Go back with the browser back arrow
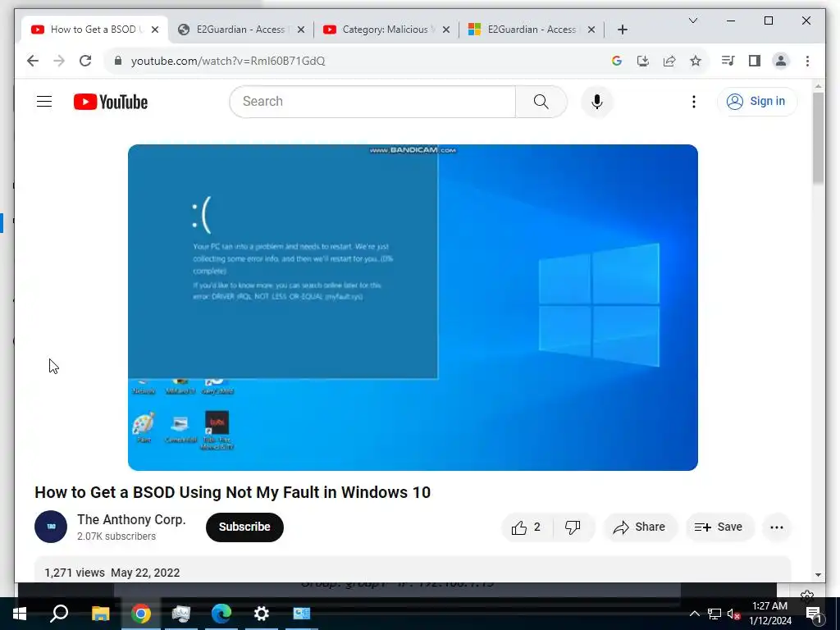The height and width of the screenshot is (630, 840). tap(33, 61)
